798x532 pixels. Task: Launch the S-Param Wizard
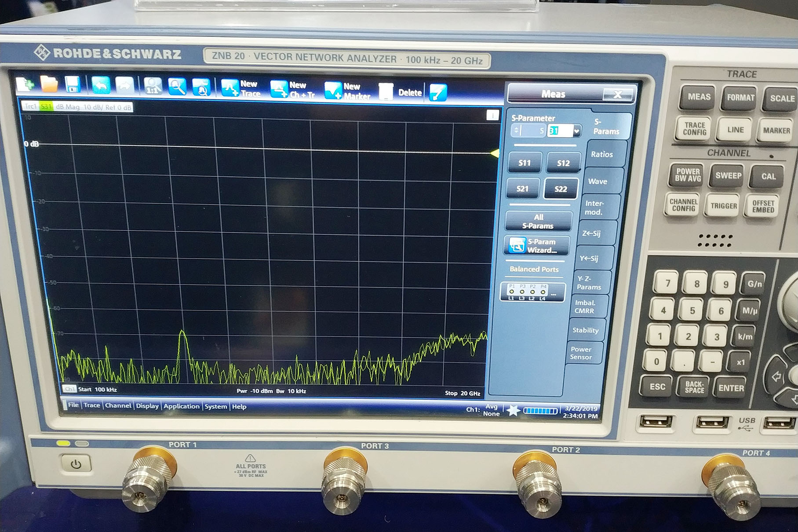pos(537,246)
